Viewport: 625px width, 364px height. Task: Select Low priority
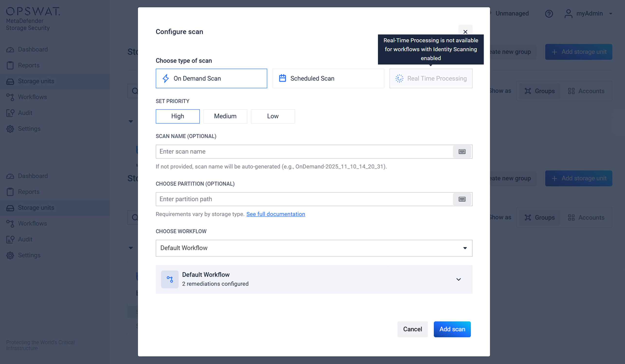(x=273, y=116)
